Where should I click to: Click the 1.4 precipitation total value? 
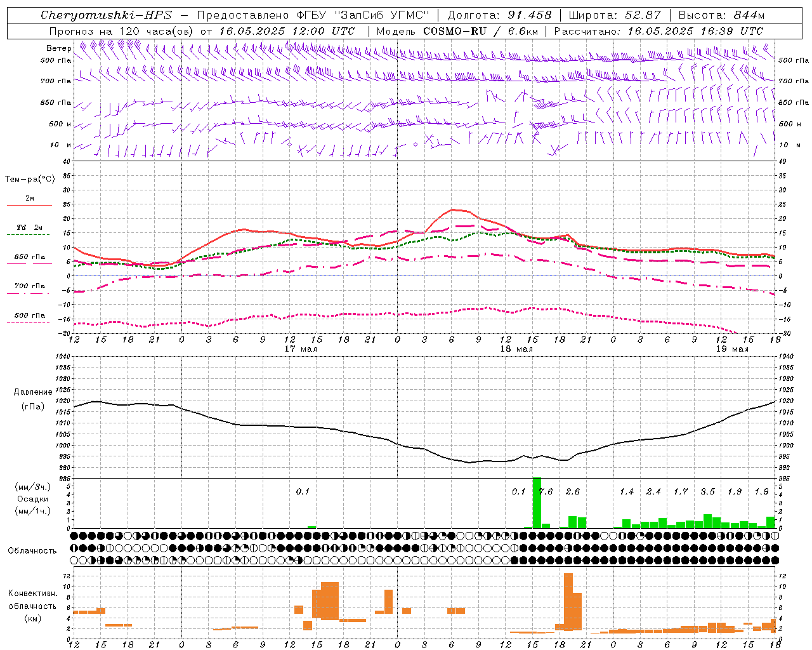click(627, 492)
